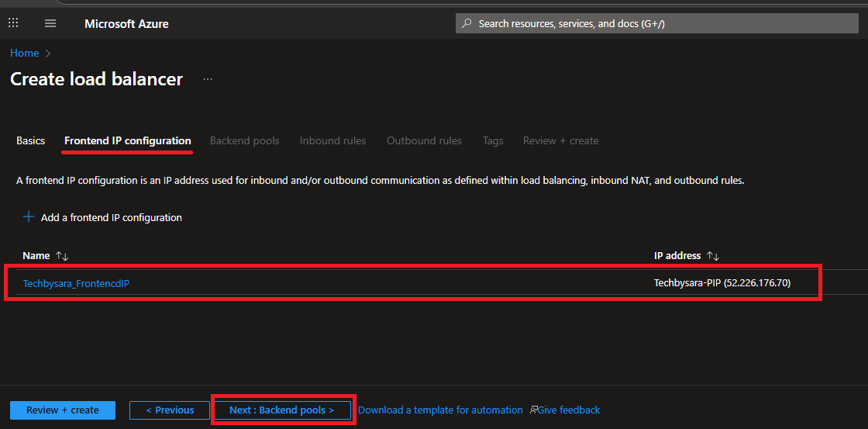Open the Techbysara_FrontencdIP link

(x=76, y=283)
